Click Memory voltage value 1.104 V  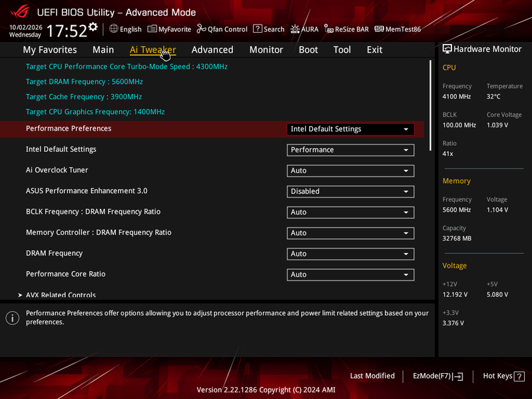497,210
